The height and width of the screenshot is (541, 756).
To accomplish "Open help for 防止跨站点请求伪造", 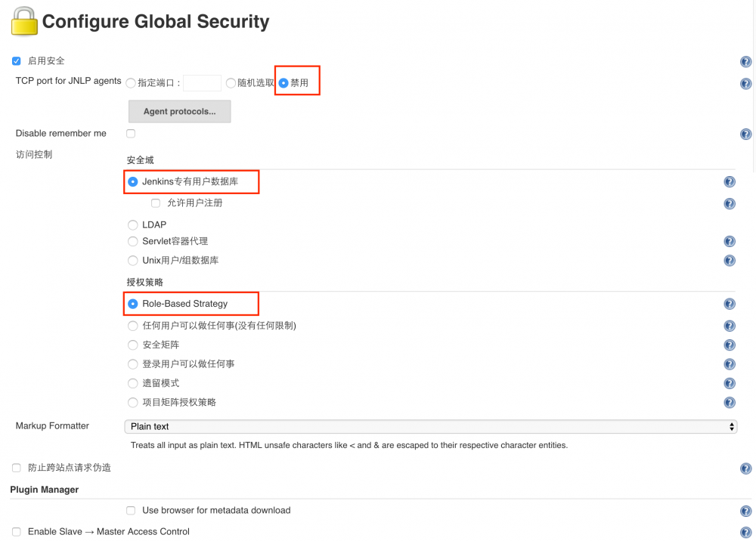I will 746,468.
